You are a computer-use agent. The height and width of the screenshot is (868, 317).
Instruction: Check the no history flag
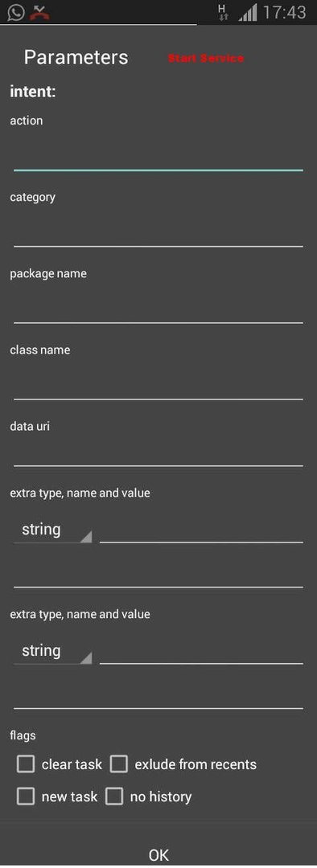pyautogui.click(x=114, y=796)
